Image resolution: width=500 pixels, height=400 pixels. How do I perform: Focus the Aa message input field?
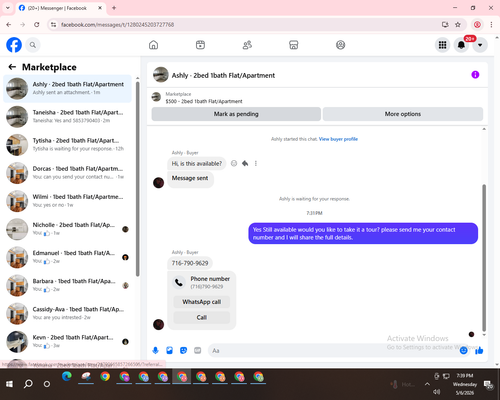tap(333, 350)
